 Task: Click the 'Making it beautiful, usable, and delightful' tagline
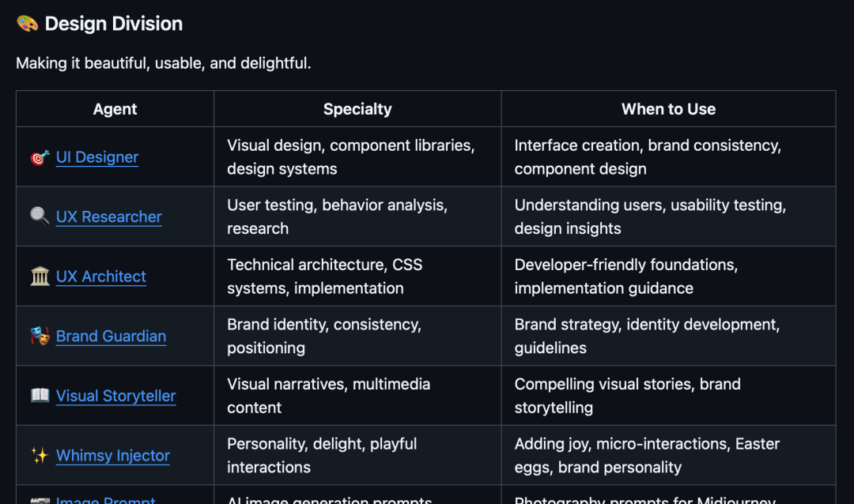[x=164, y=63]
